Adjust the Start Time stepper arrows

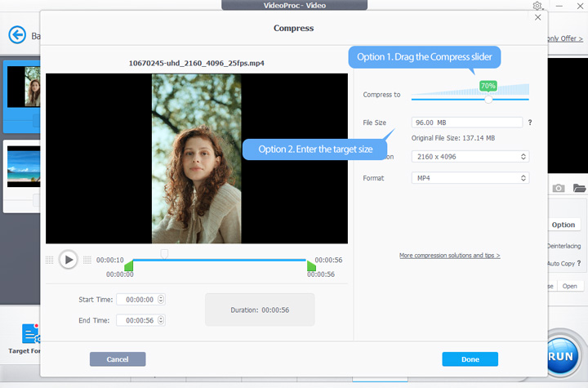[x=161, y=300]
